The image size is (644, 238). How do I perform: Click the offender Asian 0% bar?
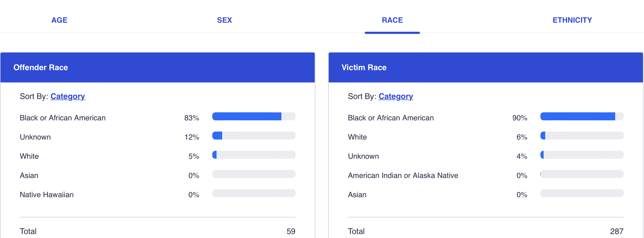click(x=254, y=174)
